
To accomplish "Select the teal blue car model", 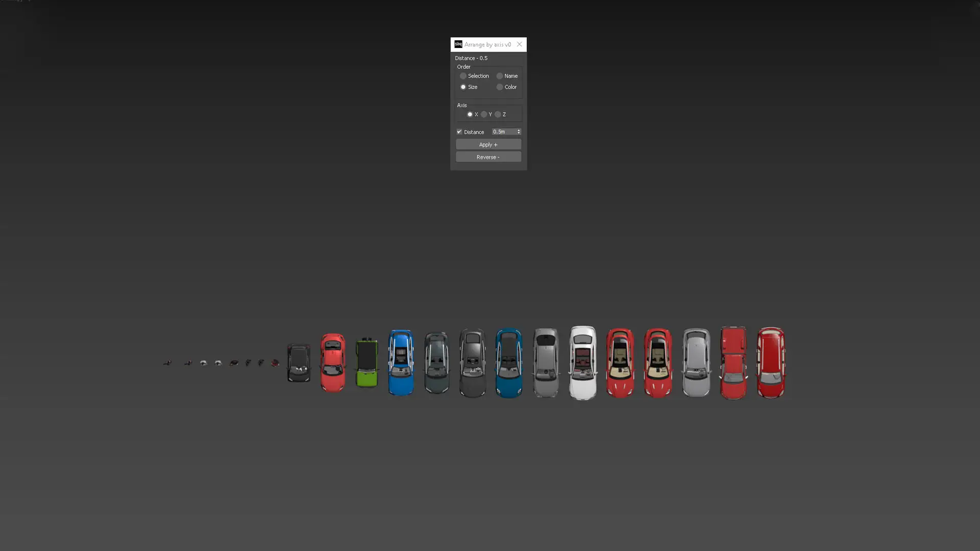I will (x=509, y=363).
